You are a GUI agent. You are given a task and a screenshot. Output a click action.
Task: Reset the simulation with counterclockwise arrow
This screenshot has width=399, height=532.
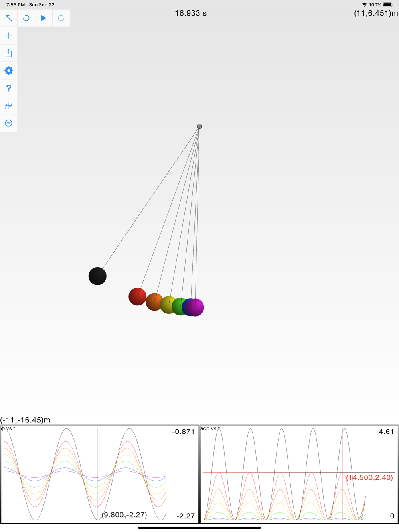pos(26,18)
